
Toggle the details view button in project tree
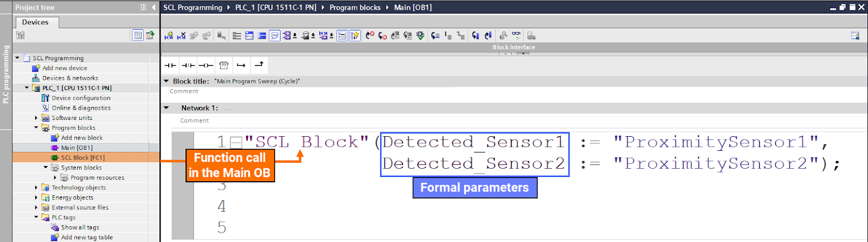pos(138,35)
